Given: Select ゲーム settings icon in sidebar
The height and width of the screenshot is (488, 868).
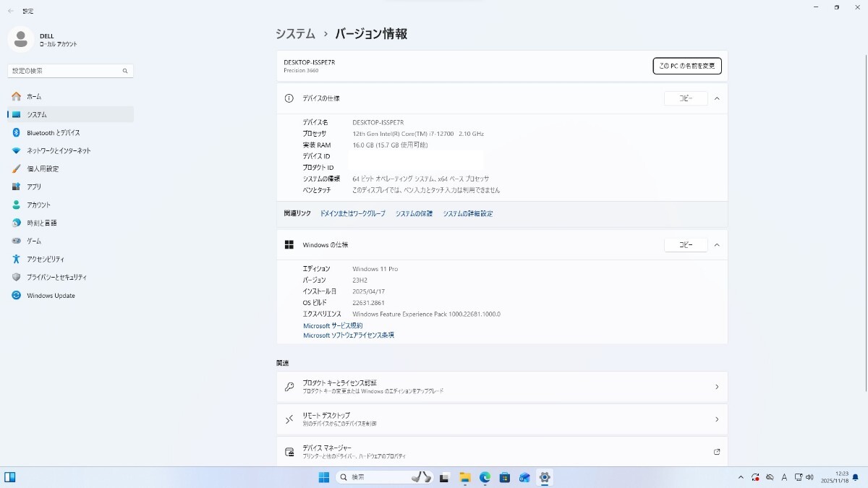Looking at the screenshot, I should point(30,241).
